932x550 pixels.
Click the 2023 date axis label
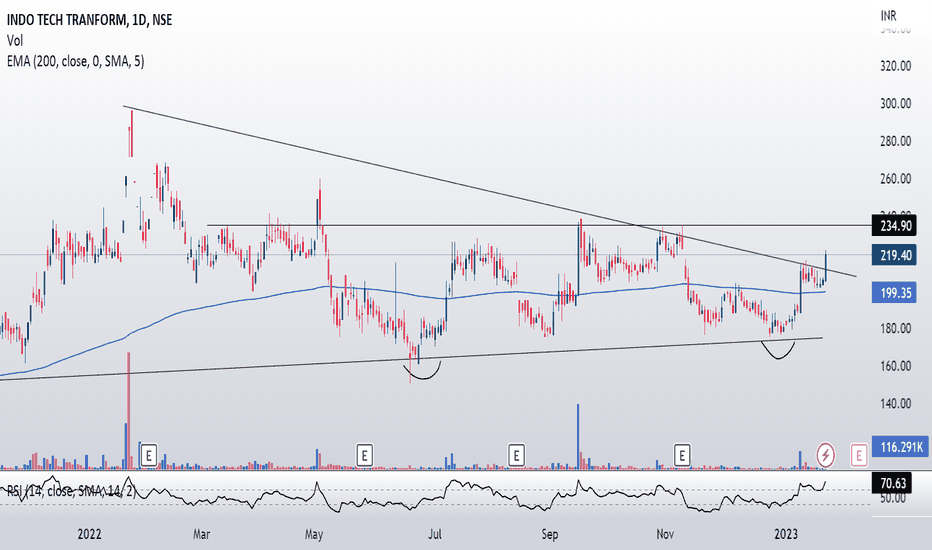[786, 534]
